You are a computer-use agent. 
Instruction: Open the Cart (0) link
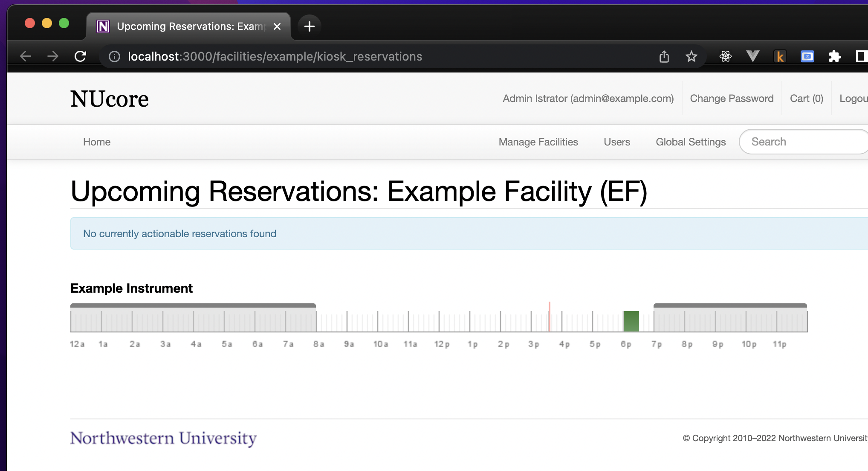click(806, 99)
